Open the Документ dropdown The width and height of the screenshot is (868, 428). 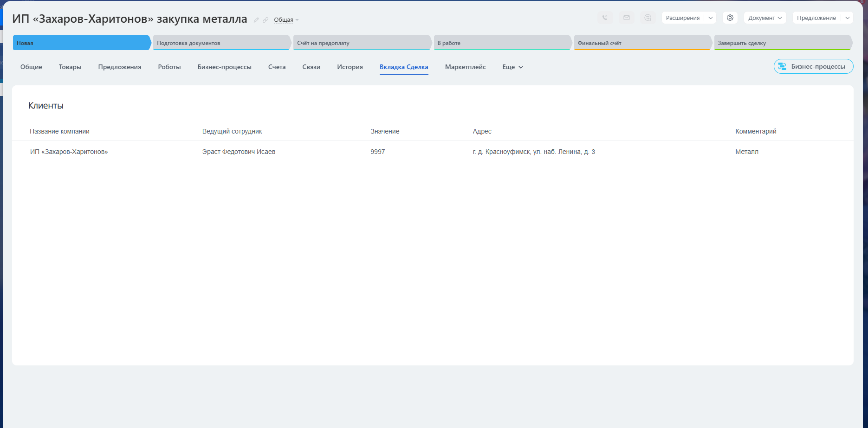tap(764, 18)
